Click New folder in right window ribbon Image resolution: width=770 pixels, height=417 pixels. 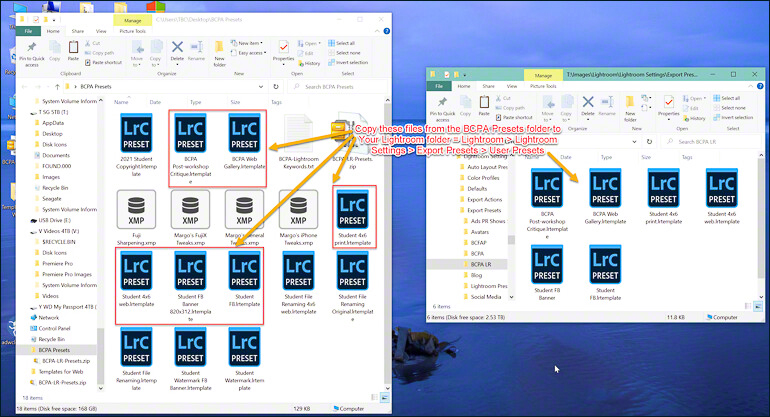pos(630,109)
